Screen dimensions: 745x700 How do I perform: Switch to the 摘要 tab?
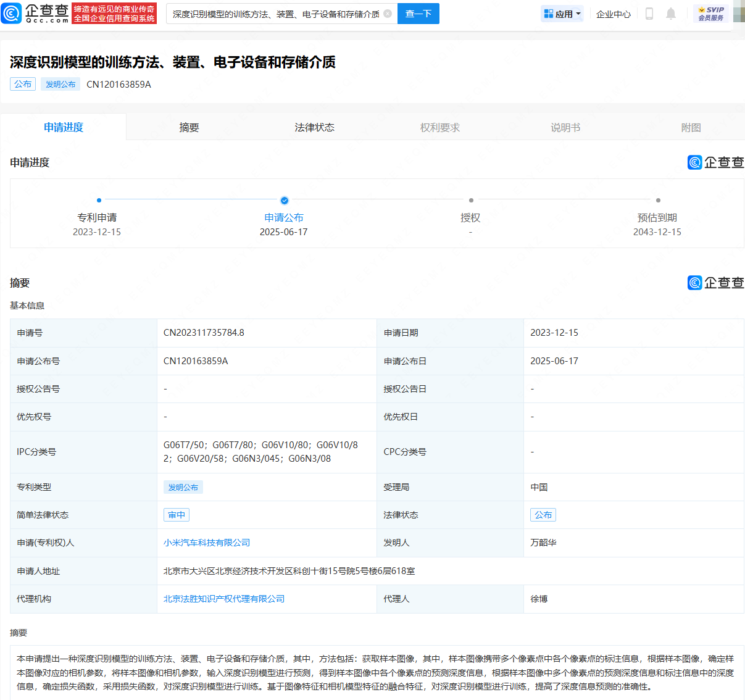(189, 127)
